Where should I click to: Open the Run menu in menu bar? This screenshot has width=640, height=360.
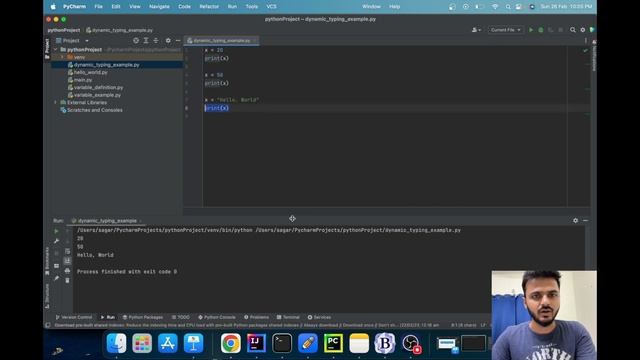click(x=232, y=7)
